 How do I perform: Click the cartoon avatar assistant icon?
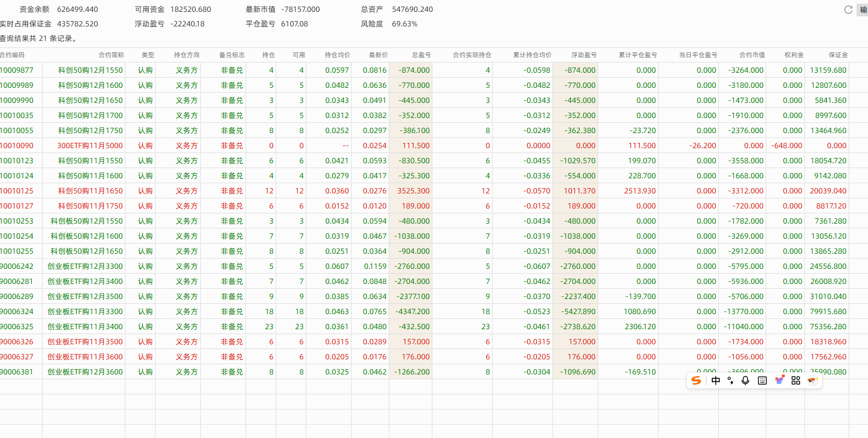(x=813, y=380)
